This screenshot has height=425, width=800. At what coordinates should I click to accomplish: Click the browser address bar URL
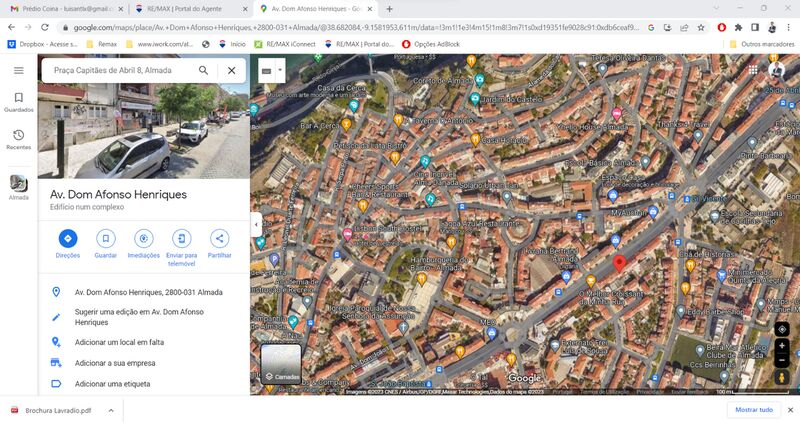tap(356, 28)
